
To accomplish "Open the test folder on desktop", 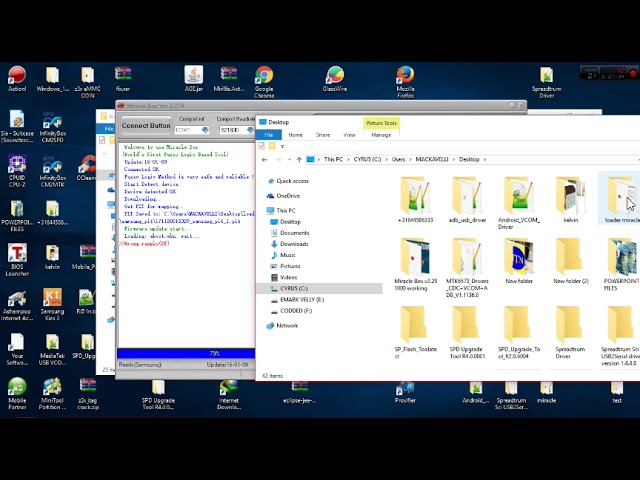I will pos(617,392).
